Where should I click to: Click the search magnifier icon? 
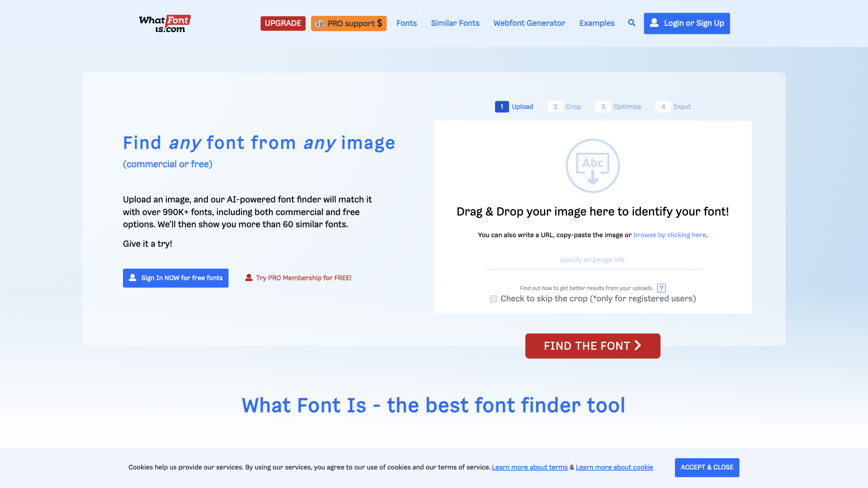tap(632, 23)
